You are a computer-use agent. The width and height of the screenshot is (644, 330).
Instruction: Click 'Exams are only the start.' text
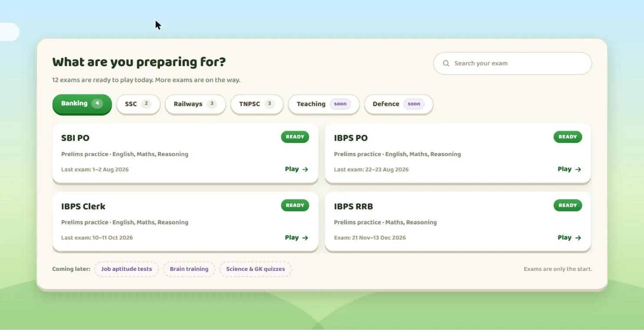tap(558, 269)
